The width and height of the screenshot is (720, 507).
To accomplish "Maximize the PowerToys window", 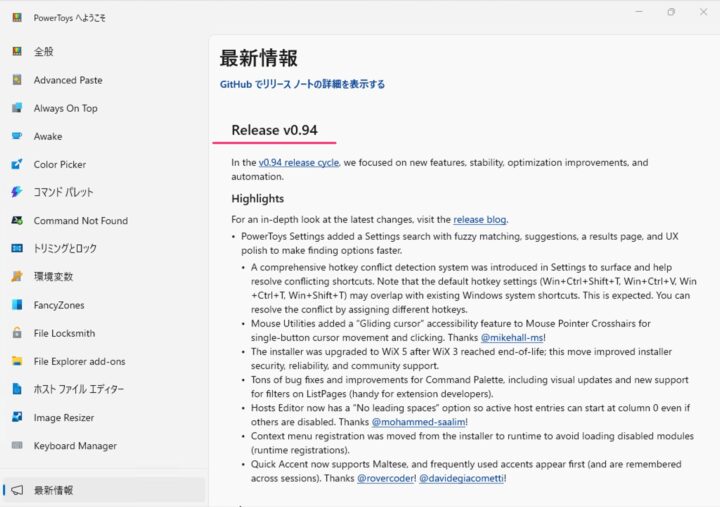I will tap(671, 12).
